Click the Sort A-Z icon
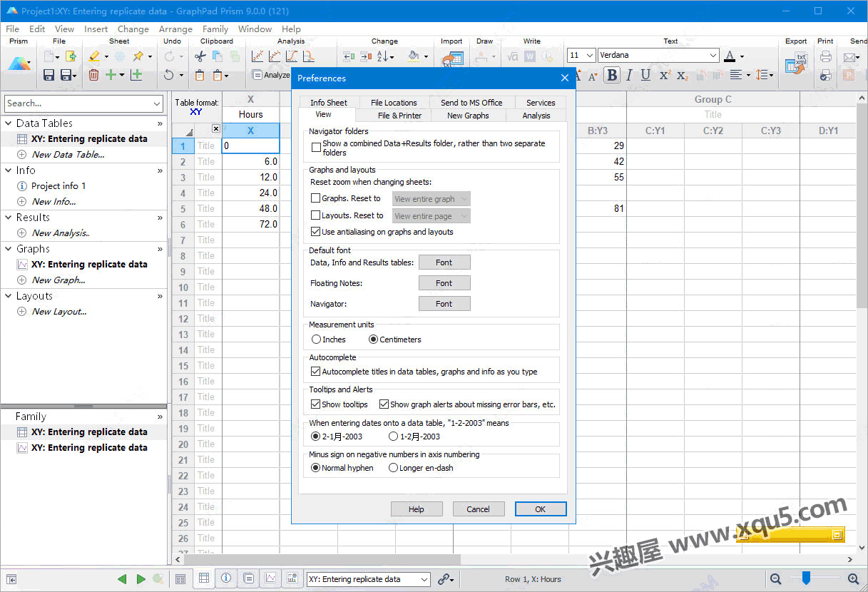This screenshot has width=868, height=592. [x=383, y=56]
